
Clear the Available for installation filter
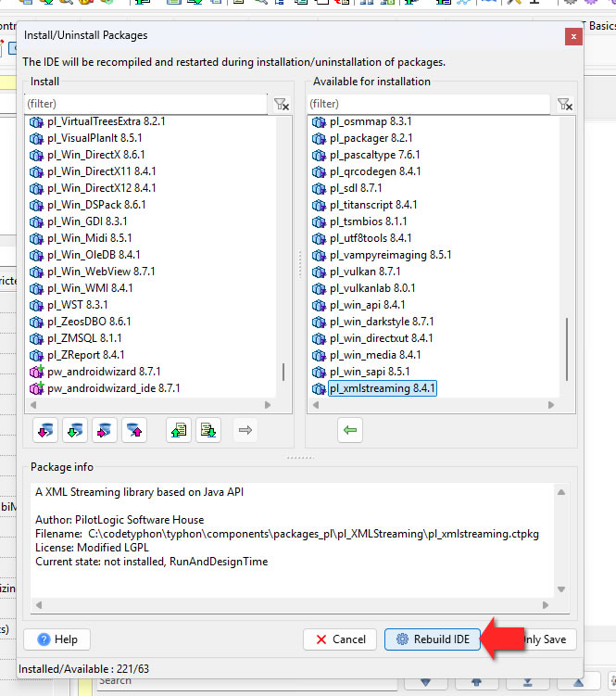coord(564,105)
